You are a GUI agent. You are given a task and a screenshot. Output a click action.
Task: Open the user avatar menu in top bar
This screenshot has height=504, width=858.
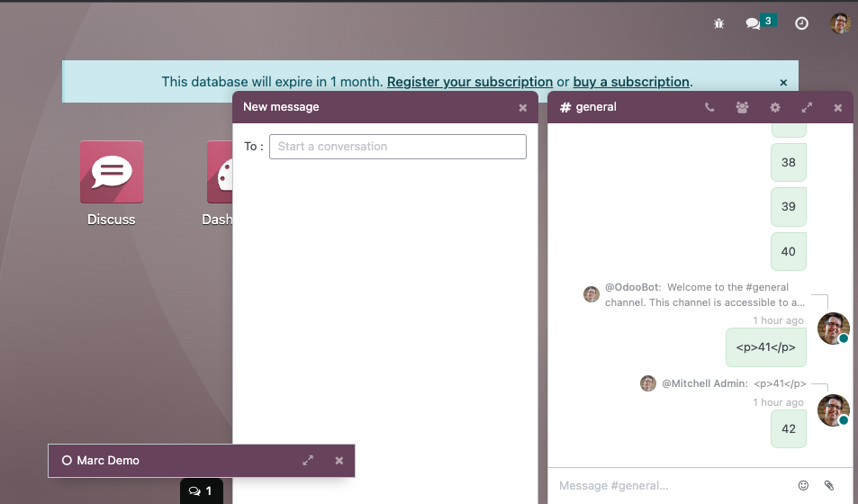click(840, 23)
